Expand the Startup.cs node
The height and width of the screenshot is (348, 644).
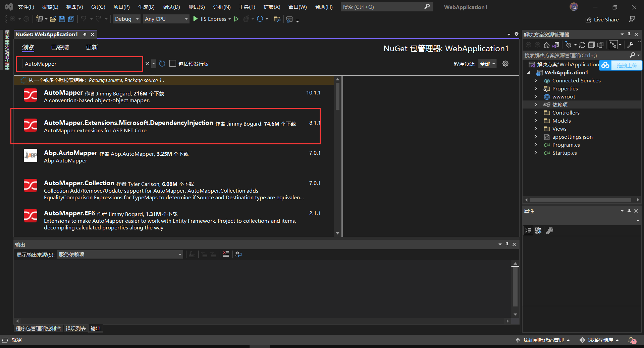536,153
